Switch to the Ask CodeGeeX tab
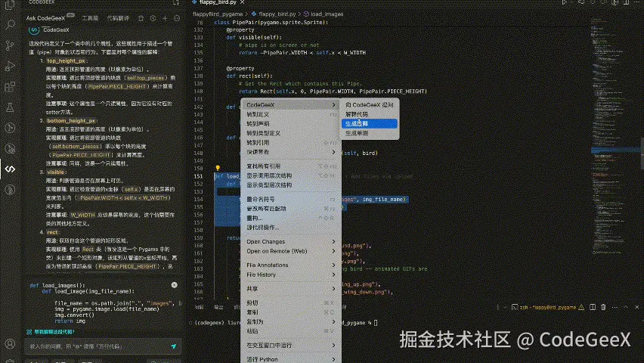644x363 pixels. click(x=45, y=18)
